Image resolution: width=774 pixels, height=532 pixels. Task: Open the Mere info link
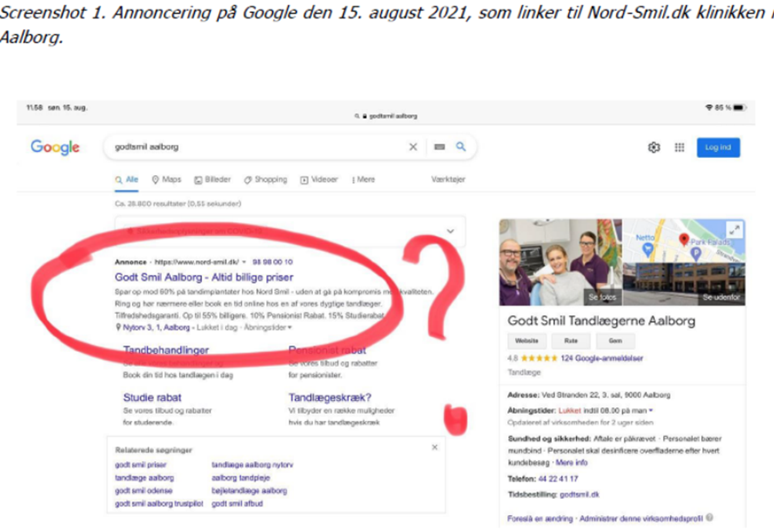coord(571,463)
